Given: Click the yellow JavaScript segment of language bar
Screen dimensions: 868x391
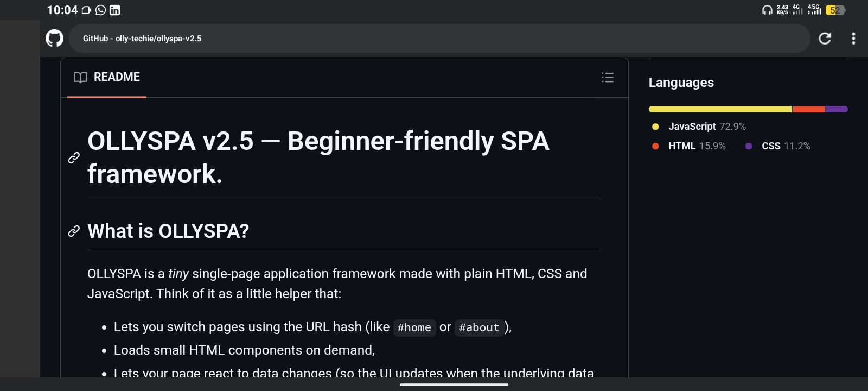Looking at the screenshot, I should (720, 109).
